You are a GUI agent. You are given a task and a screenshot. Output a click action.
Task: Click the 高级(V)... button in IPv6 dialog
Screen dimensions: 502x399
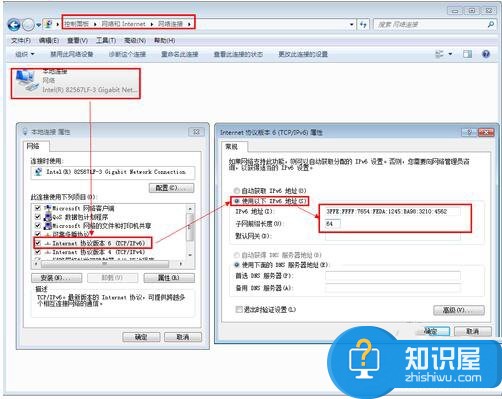point(459,310)
